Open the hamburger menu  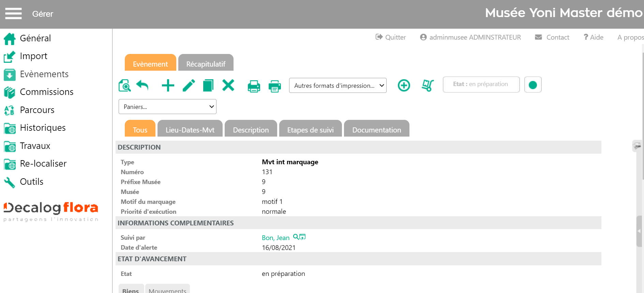pos(13,14)
